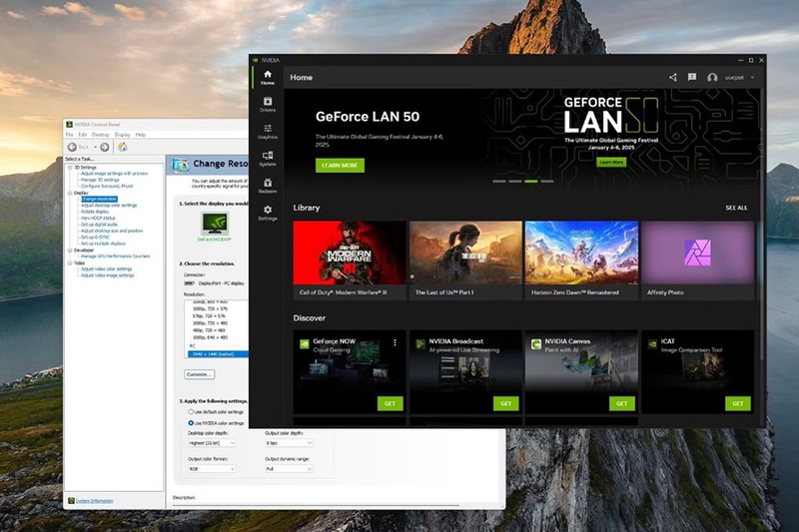Click the GeForce NOW three-dot menu
Screen dimensions: 799x532
[x=395, y=343]
